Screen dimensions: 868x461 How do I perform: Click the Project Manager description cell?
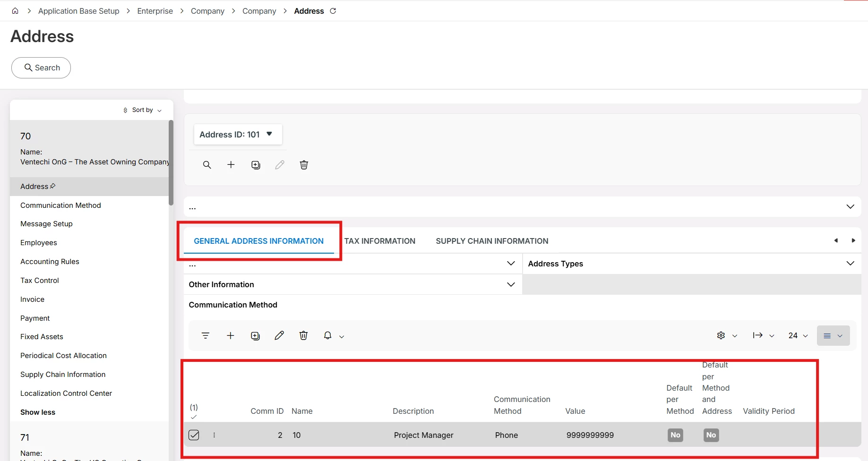(x=424, y=435)
